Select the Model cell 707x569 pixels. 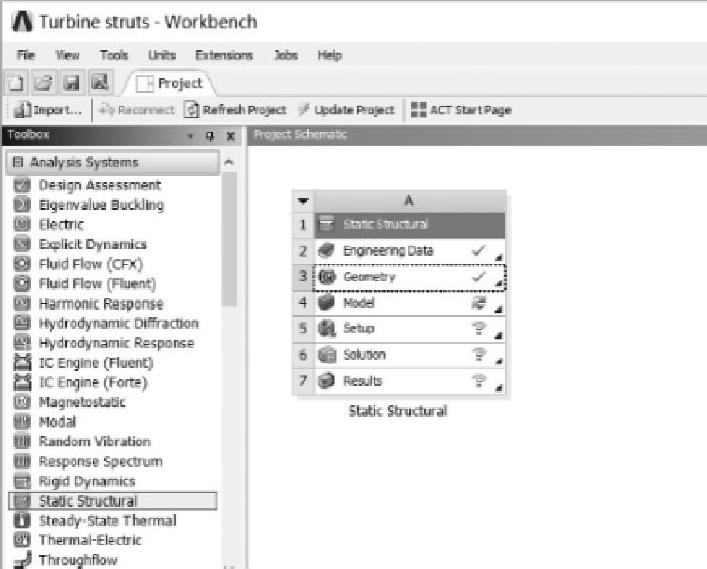tap(409, 303)
